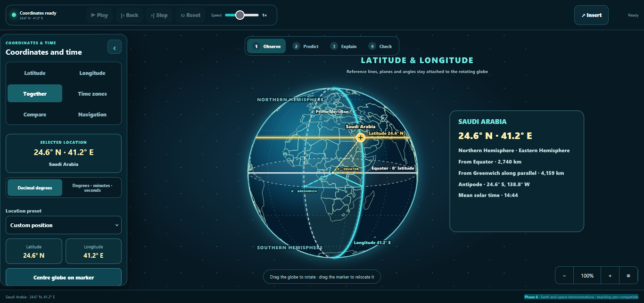This screenshot has width=644, height=303.
Task: Click the Insert button
Action: (x=591, y=15)
